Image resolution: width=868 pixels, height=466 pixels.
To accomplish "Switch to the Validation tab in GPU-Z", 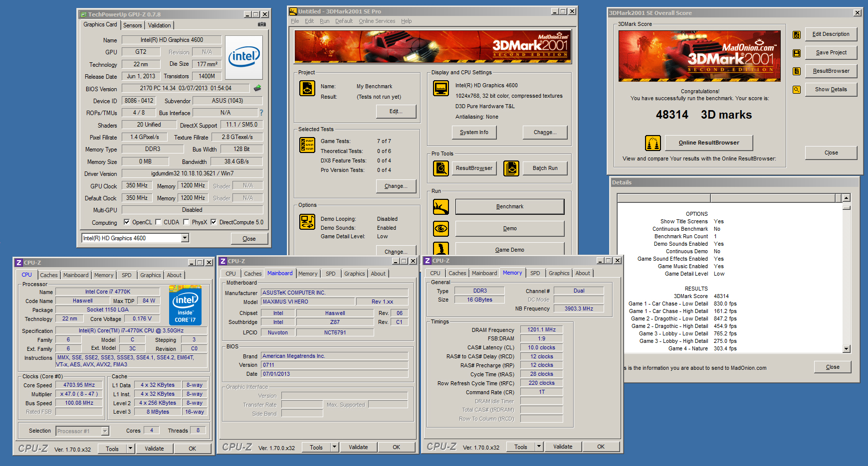I will click(x=160, y=25).
